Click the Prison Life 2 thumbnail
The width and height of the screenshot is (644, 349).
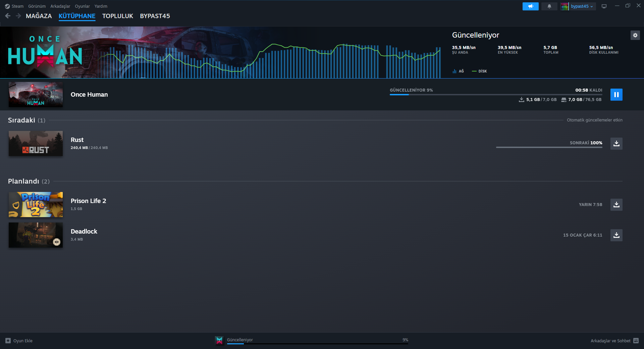pos(36,205)
